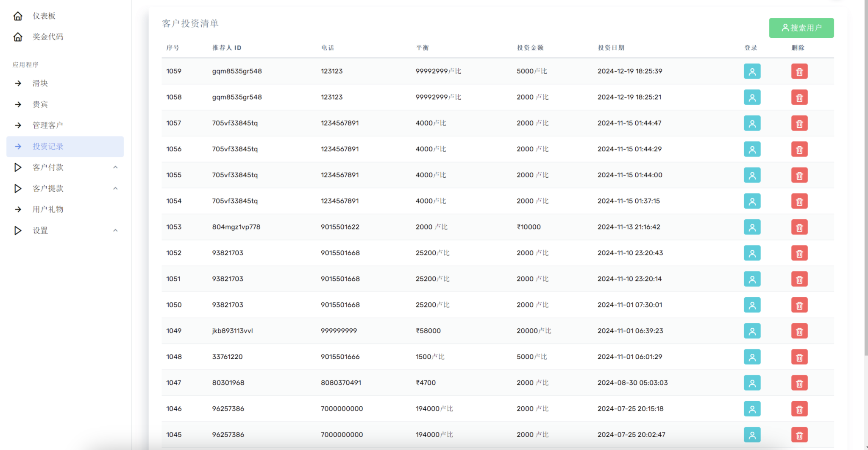Delete record 1055 using trash icon
Viewport: 868px width, 450px height.
(x=799, y=175)
